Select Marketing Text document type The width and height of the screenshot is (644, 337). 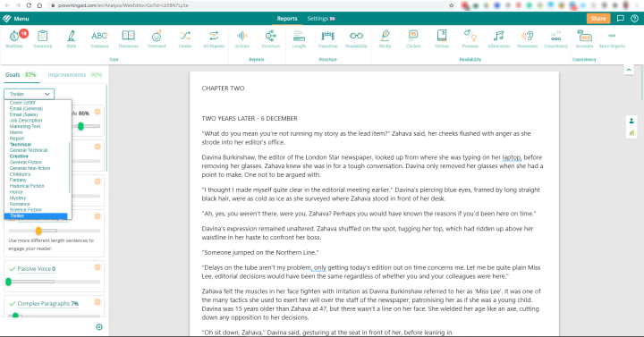pos(25,126)
